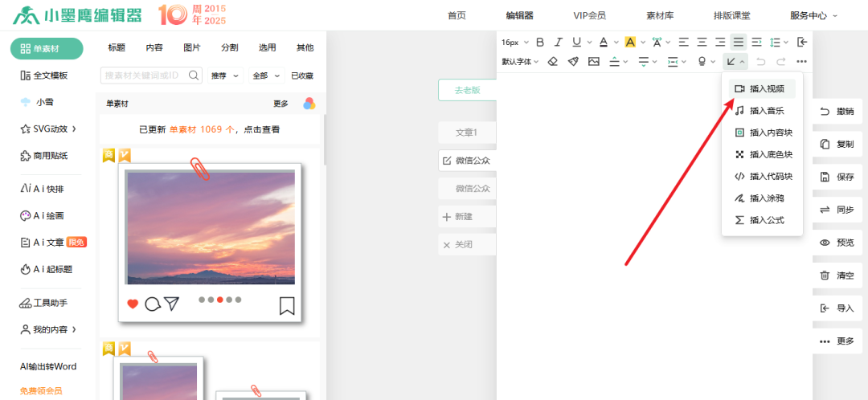Image resolution: width=868 pixels, height=400 pixels.
Task: Open VIP会员 in top navigation
Action: (590, 15)
